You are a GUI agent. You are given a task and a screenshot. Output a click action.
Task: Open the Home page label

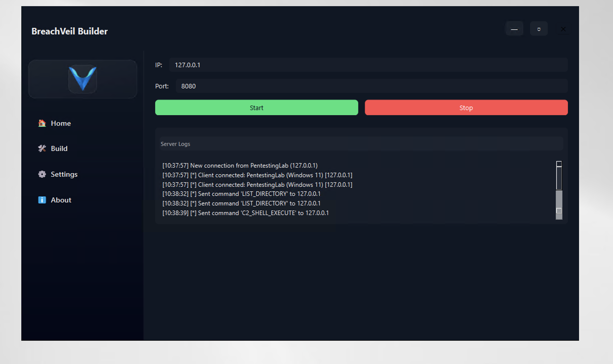pyautogui.click(x=61, y=123)
